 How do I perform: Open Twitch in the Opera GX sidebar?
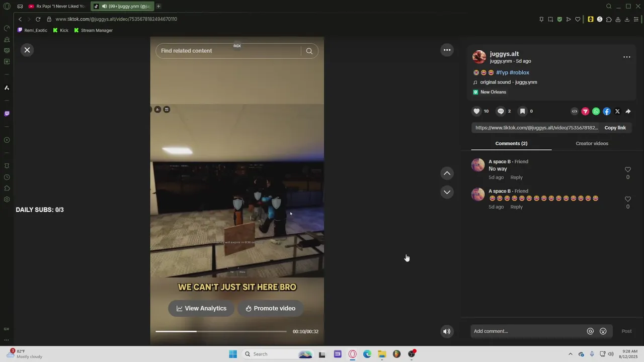(x=7, y=114)
